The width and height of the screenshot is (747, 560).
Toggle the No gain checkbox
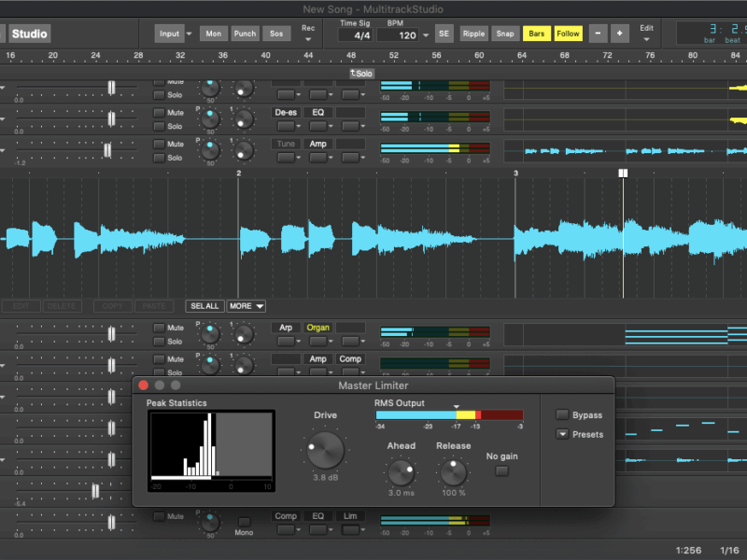(x=501, y=471)
